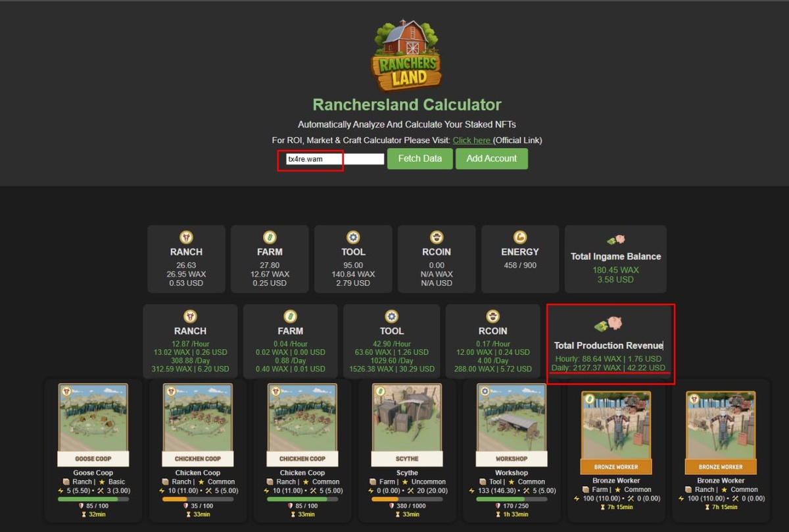Image resolution: width=789 pixels, height=532 pixels.
Task: Click 'Farm | Uncommon' on the Scythe card
Action: (x=407, y=481)
